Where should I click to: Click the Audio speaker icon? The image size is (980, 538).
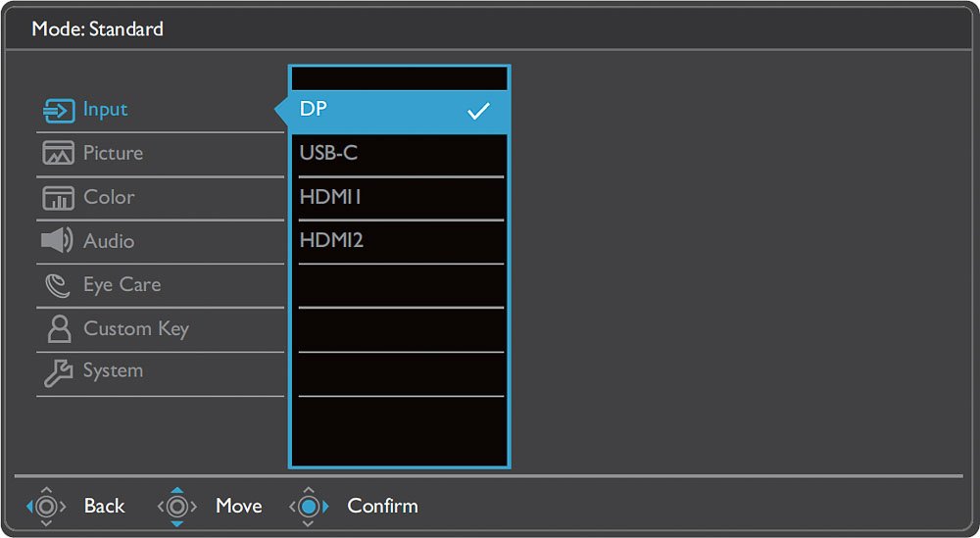tap(57, 240)
